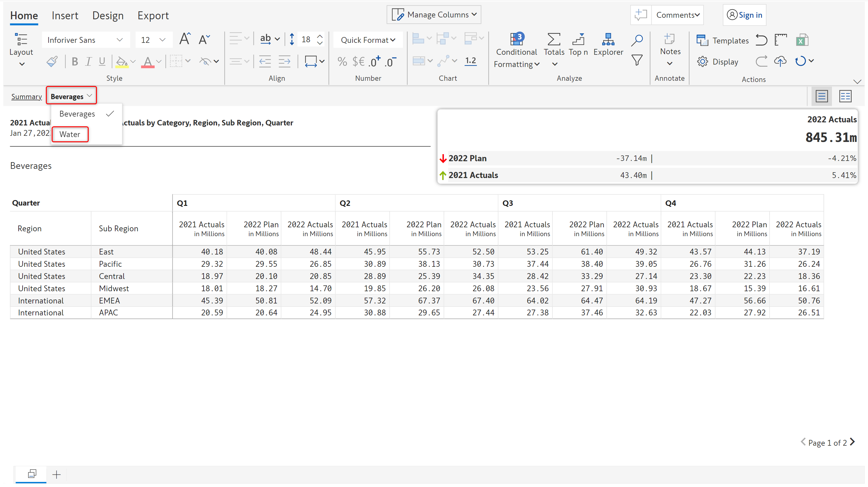Screen dimensions: 868x487
Task: Click the search magnifier icon
Action: pos(637,40)
